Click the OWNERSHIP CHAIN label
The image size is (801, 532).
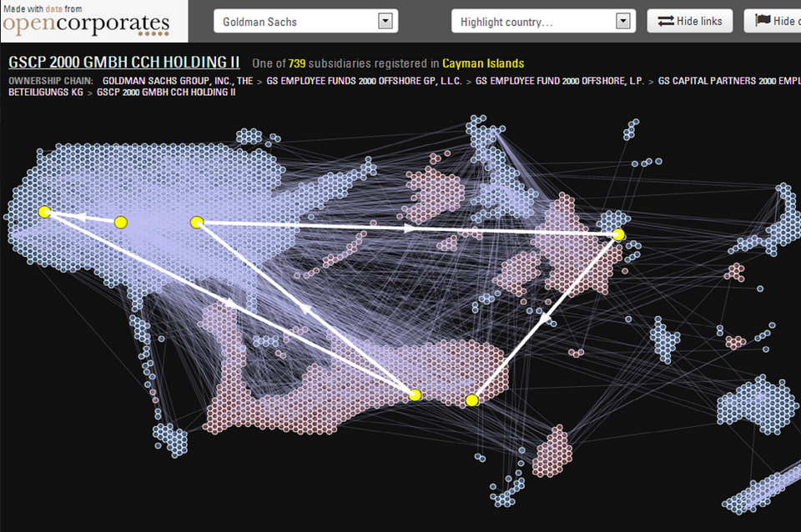tap(51, 81)
